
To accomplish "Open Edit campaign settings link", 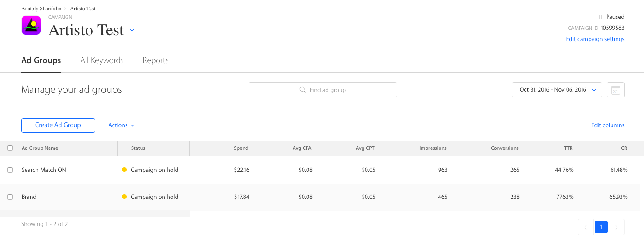I will tap(595, 39).
